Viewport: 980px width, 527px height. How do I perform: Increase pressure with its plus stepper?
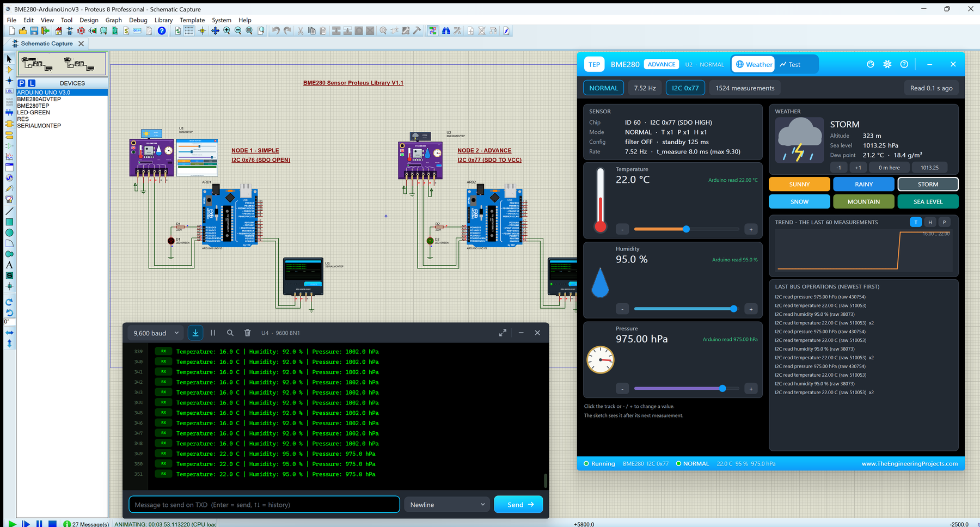751,389
